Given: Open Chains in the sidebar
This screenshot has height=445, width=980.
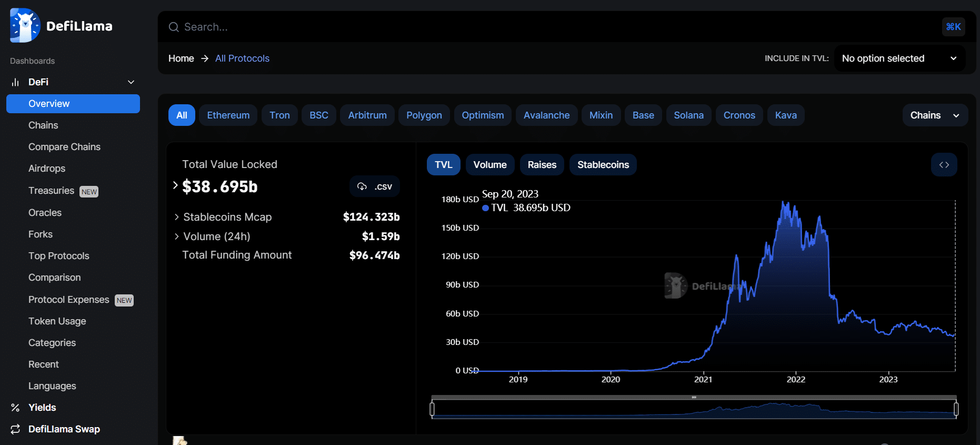Looking at the screenshot, I should 43,125.
